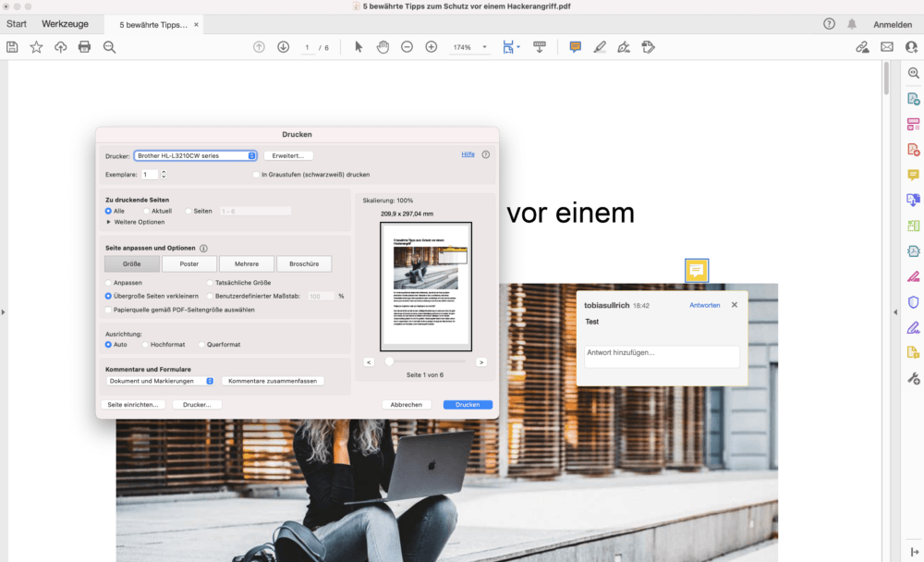The height and width of the screenshot is (562, 924).
Task: Select the Größe sizing tab
Action: click(x=132, y=263)
